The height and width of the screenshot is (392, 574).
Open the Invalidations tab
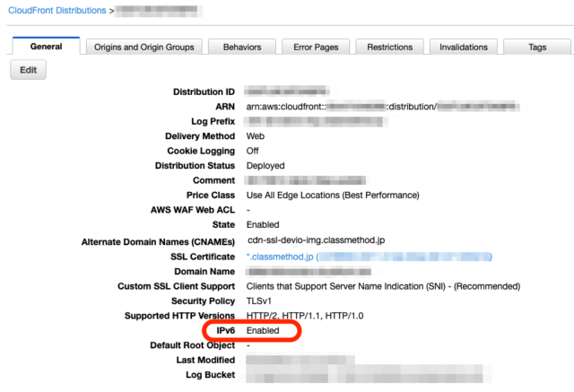tap(462, 48)
